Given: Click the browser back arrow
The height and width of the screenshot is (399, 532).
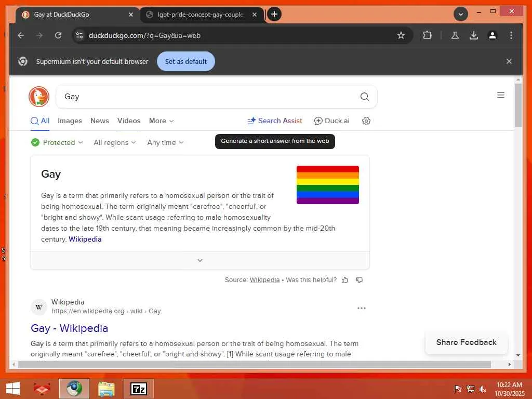Looking at the screenshot, I should click(x=21, y=35).
